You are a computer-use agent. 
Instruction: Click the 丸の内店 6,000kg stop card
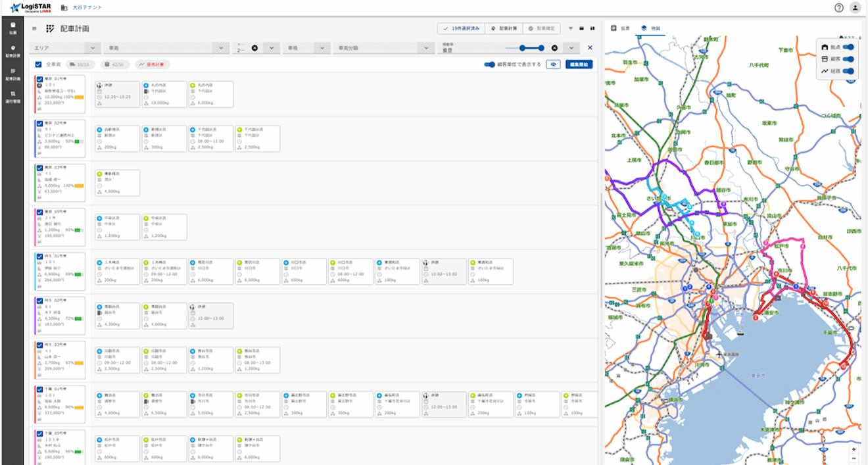pyautogui.click(x=211, y=95)
